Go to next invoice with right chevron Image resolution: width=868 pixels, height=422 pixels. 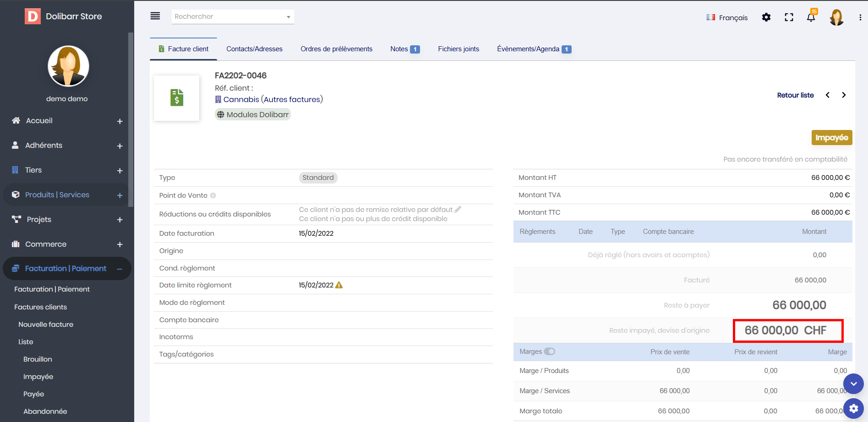(x=843, y=95)
